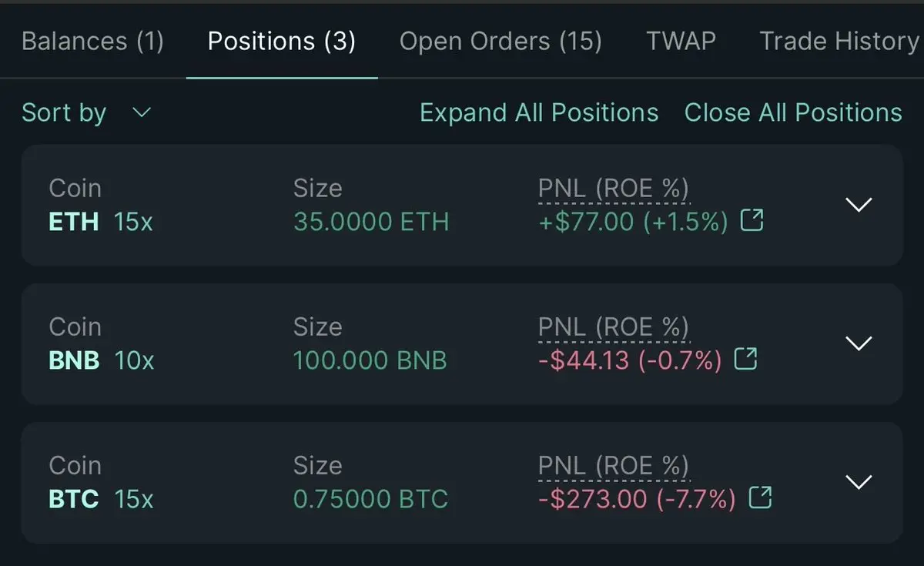Expand the BNB position card chevron
Screen dimensions: 924x566
click(859, 343)
